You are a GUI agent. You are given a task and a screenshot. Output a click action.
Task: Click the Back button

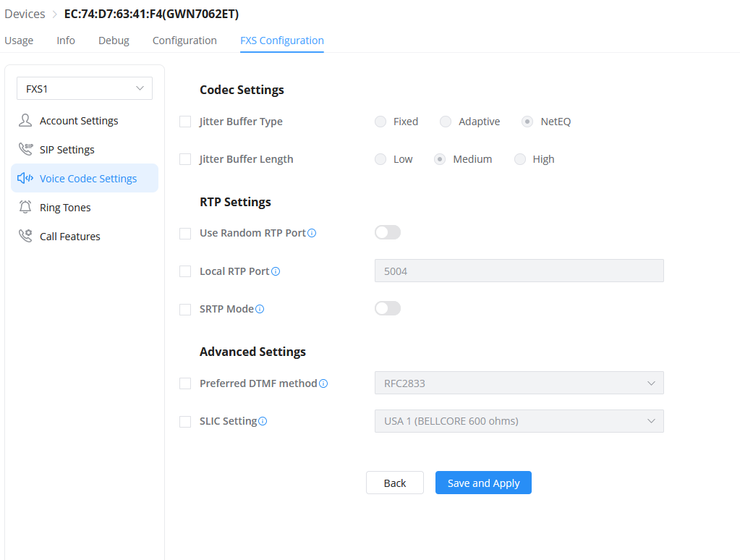[x=394, y=483]
